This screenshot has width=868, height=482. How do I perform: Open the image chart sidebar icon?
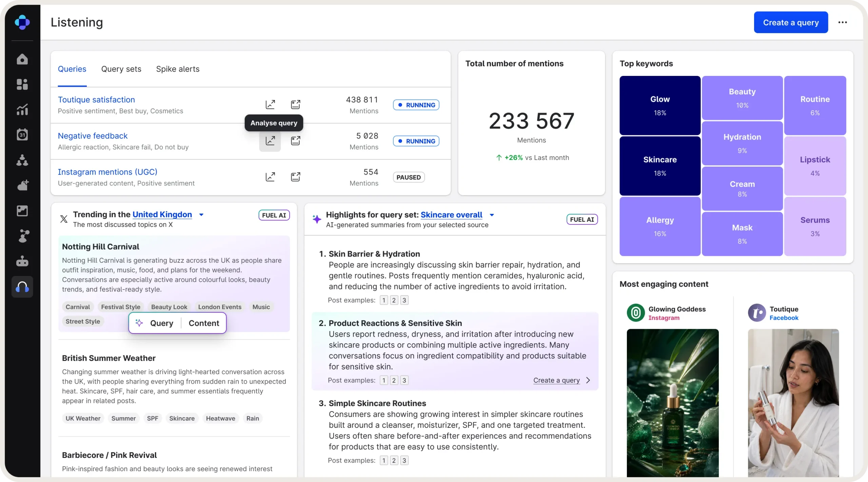(22, 211)
